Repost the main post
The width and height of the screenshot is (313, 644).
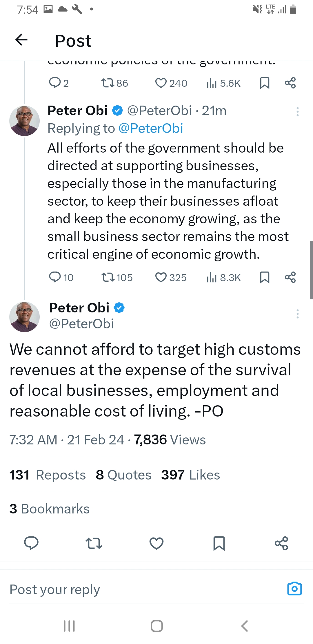click(x=94, y=543)
